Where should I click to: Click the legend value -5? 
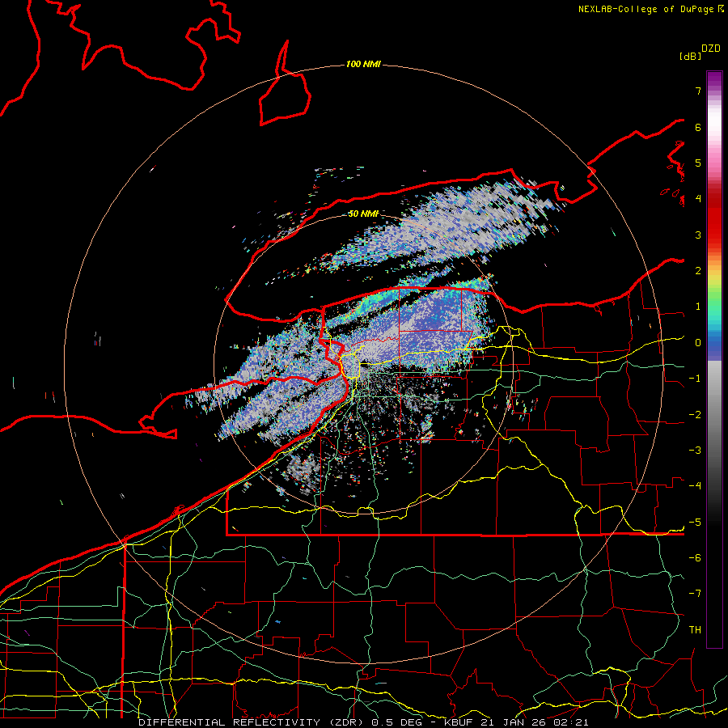695,523
